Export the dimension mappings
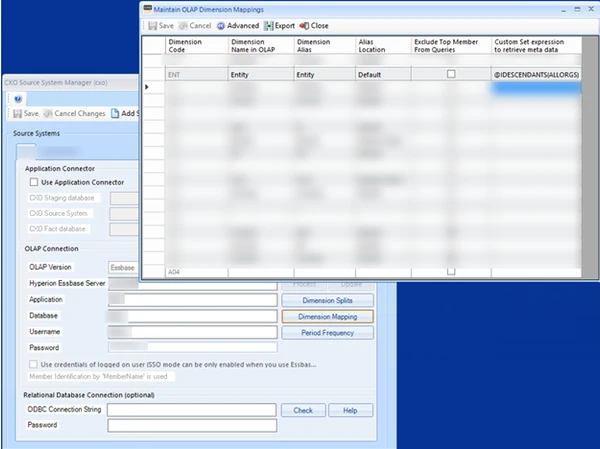600x449 pixels. pos(280,26)
